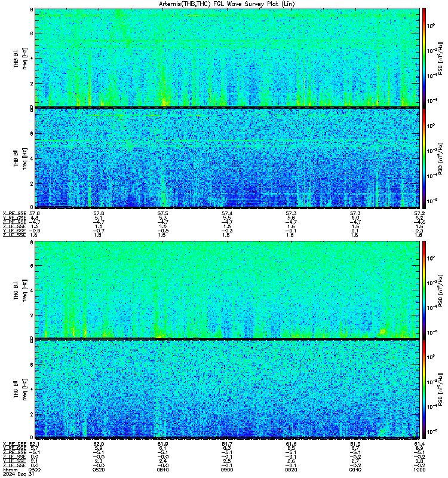
Task: Click the '1000' time tick label
Action: coord(419,470)
